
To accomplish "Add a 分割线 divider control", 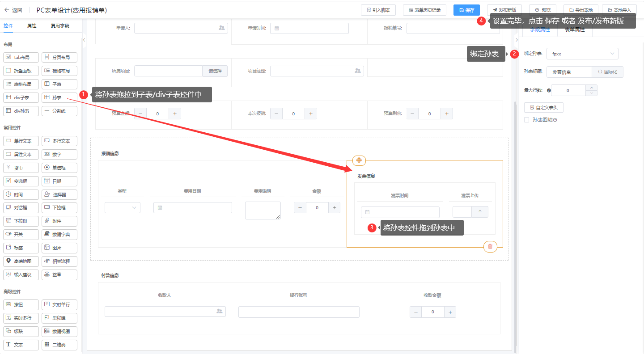I will tap(59, 111).
